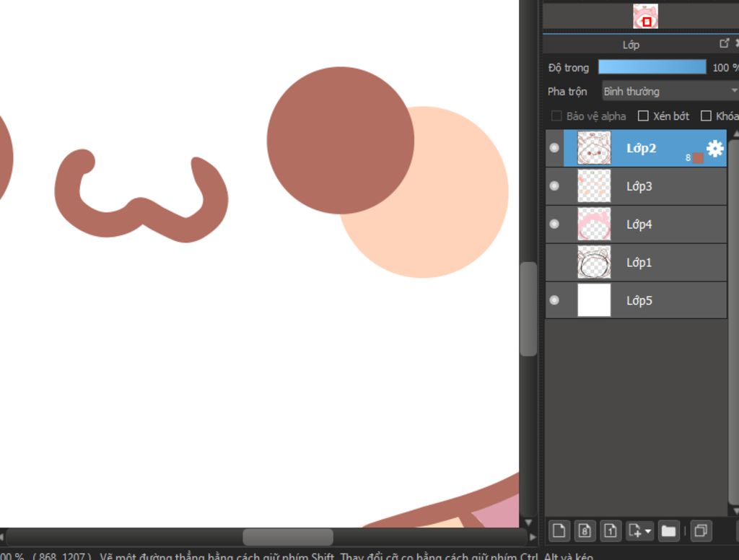This screenshot has height=560, width=739.
Task: Hide the Lớp5 layer
Action: [x=554, y=299]
